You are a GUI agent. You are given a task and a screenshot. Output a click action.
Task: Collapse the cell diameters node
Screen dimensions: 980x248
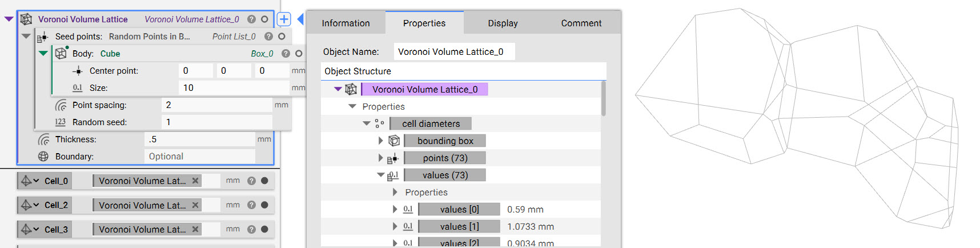pos(367,123)
